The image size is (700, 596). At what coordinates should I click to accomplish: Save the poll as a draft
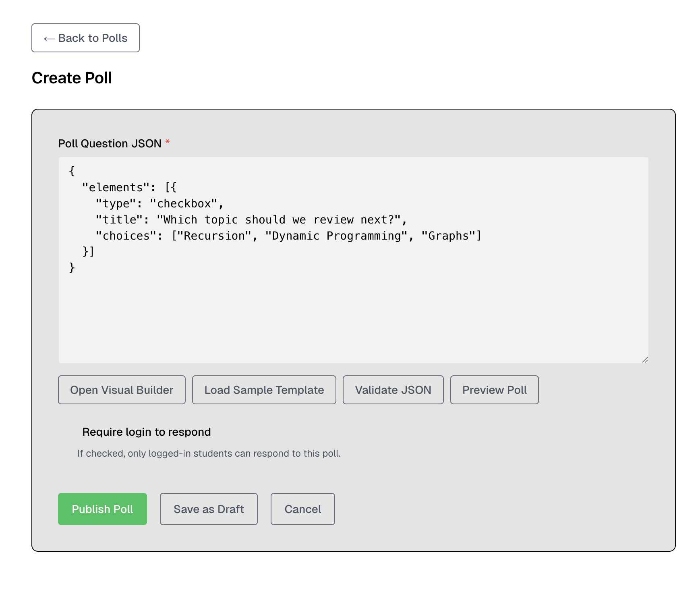[x=209, y=509]
